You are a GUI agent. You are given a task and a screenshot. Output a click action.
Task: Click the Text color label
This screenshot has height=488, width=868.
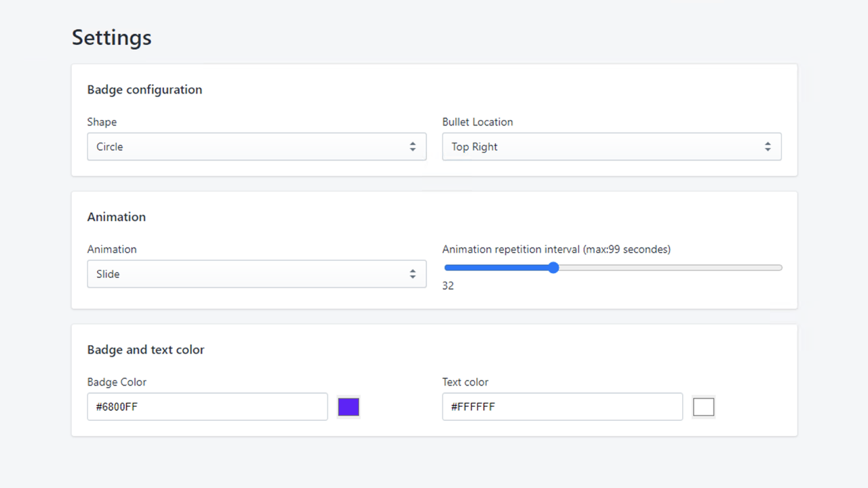tap(465, 382)
